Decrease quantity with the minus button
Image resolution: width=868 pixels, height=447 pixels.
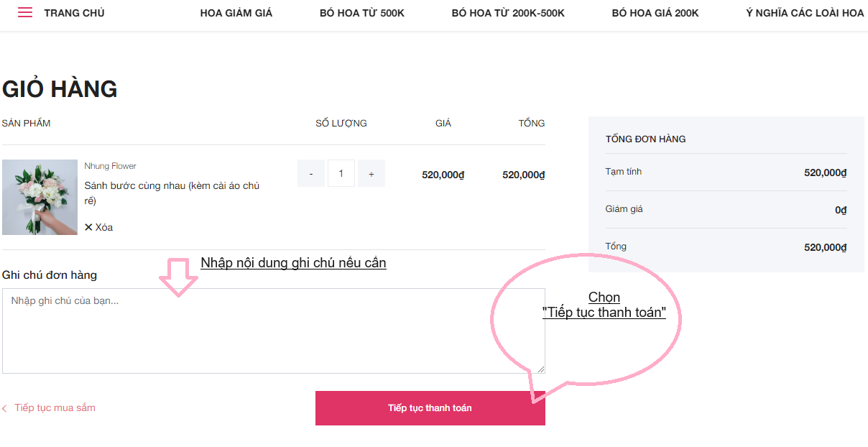tap(311, 174)
